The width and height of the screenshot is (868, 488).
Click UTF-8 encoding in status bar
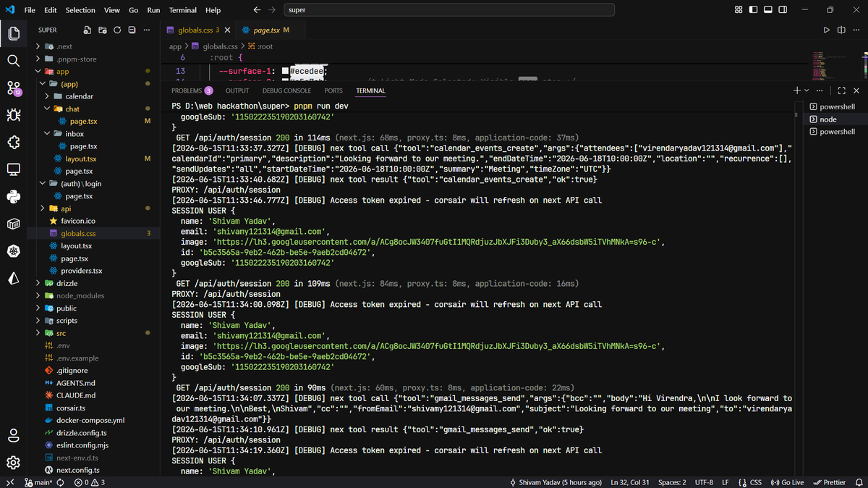704,482
